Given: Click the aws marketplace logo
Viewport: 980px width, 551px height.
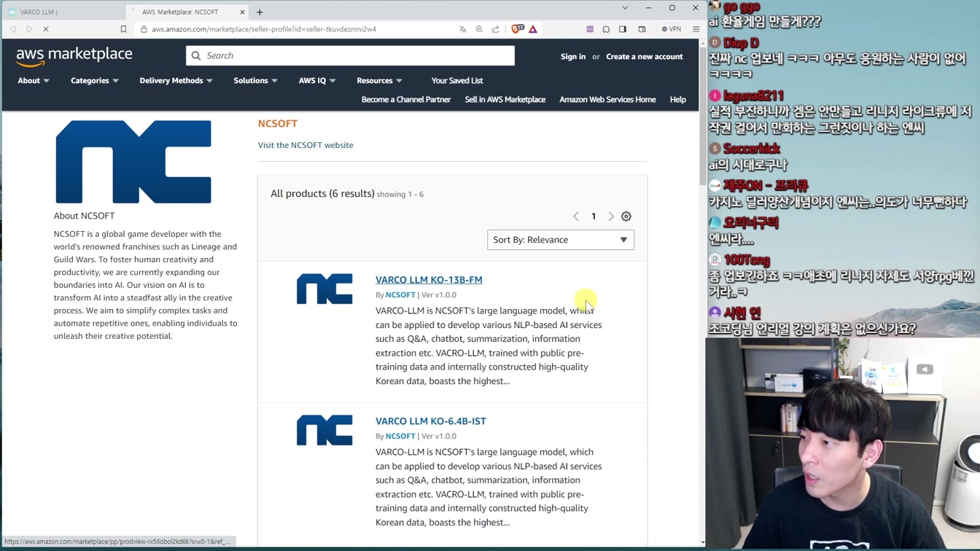Looking at the screenshot, I should 74,56.
